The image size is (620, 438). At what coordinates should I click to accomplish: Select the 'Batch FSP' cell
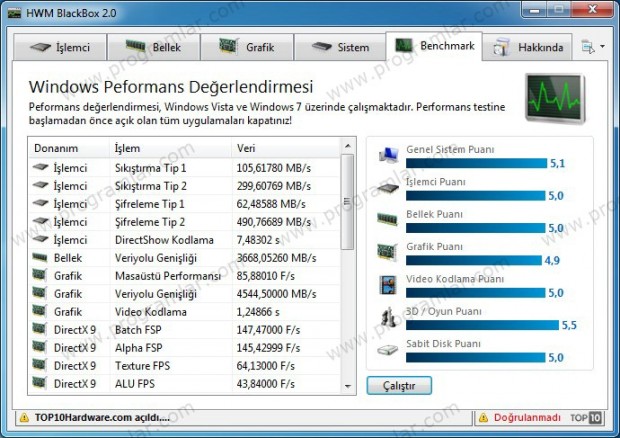tap(138, 330)
